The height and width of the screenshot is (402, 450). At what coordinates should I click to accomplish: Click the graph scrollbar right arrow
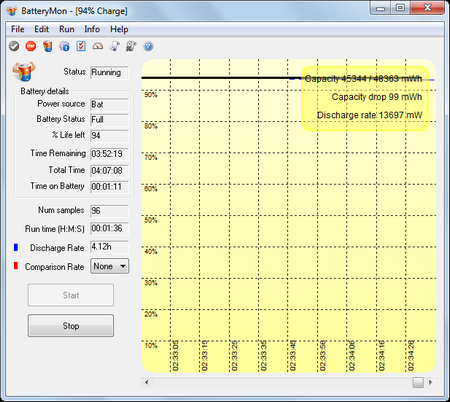pos(431,382)
